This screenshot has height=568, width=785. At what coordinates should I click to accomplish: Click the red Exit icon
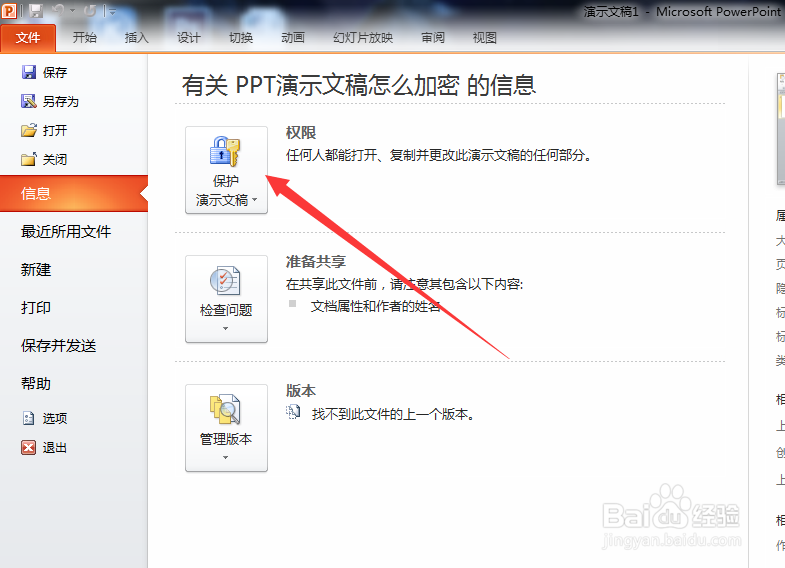29,447
